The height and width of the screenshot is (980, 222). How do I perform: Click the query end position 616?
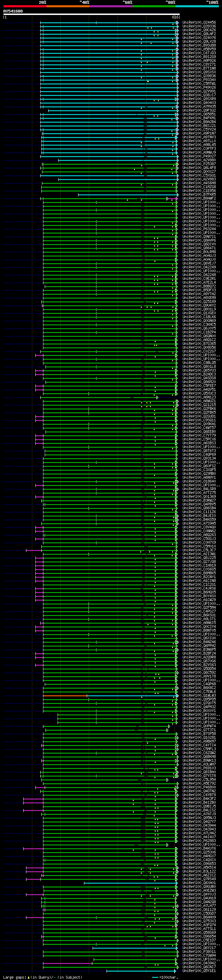click(x=175, y=17)
